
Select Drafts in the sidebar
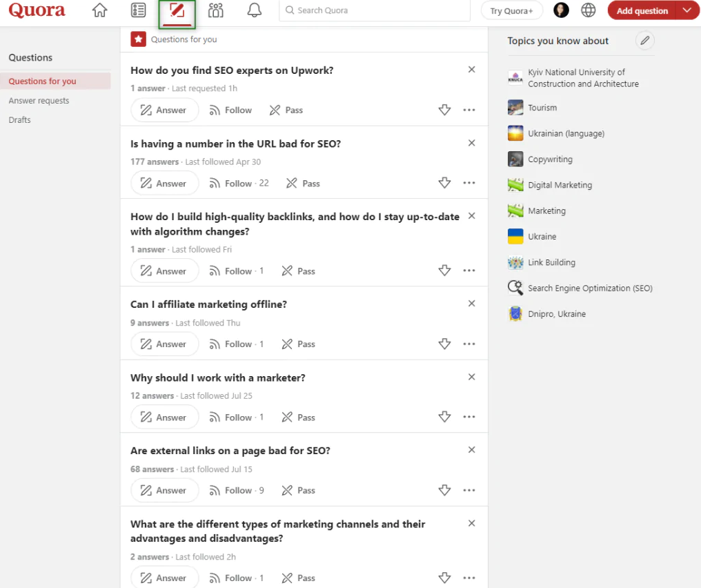pyautogui.click(x=19, y=120)
